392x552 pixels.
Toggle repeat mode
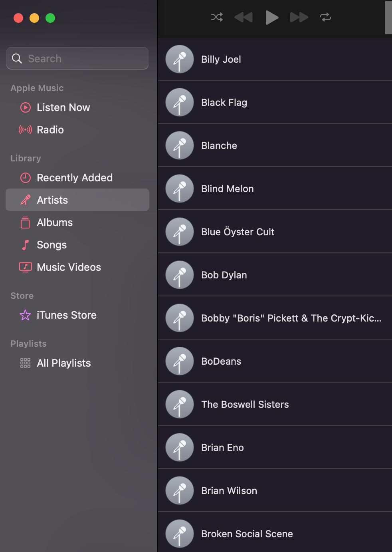325,17
